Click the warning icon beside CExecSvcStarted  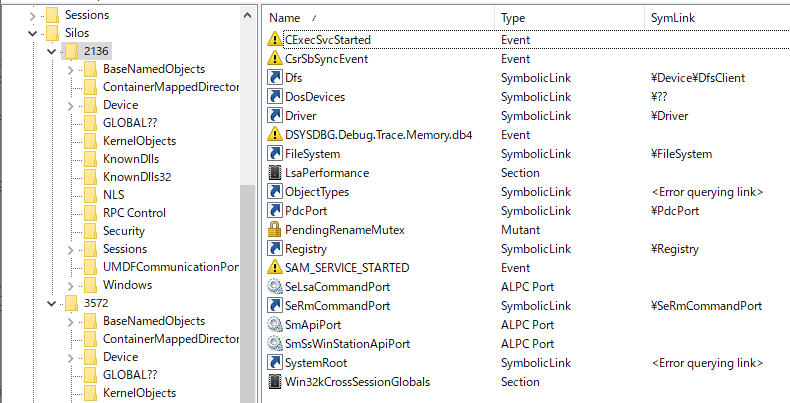[276, 40]
